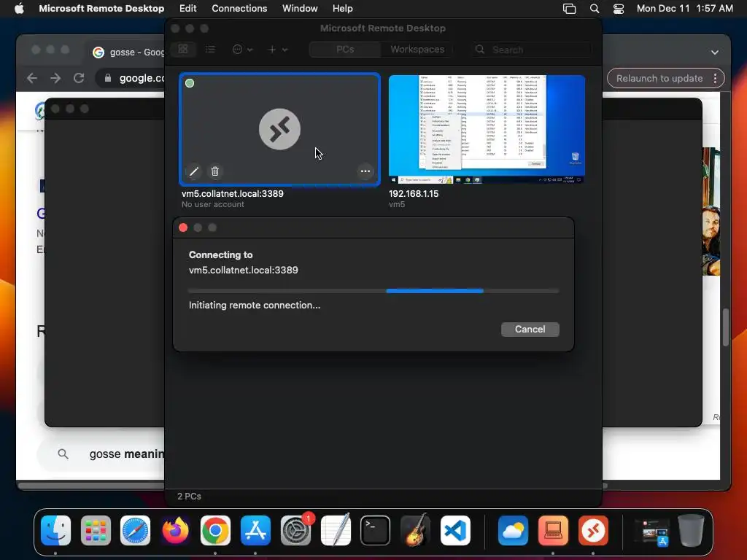747x560 pixels.
Task: Click the date and time in menu bar
Action: pyautogui.click(x=684, y=9)
